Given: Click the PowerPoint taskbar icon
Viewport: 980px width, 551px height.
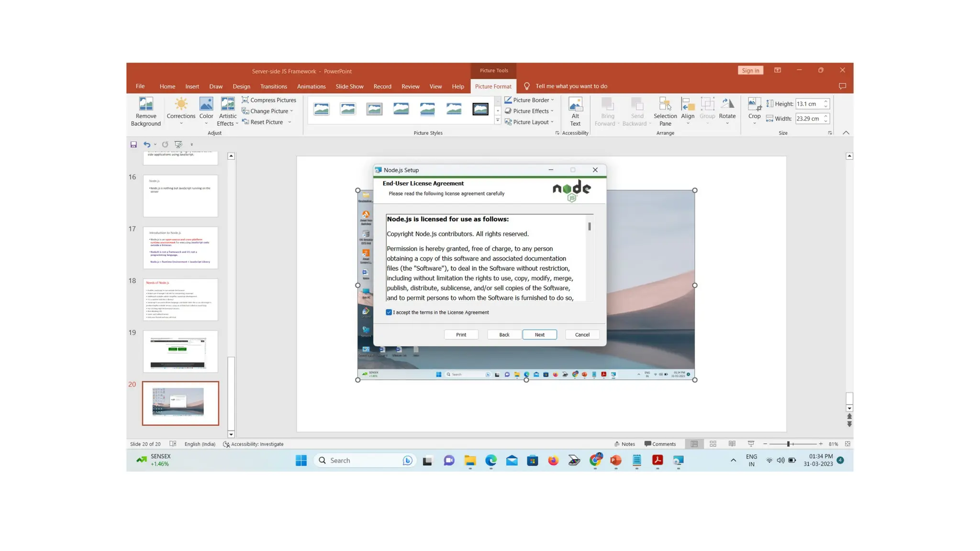Looking at the screenshot, I should point(616,461).
